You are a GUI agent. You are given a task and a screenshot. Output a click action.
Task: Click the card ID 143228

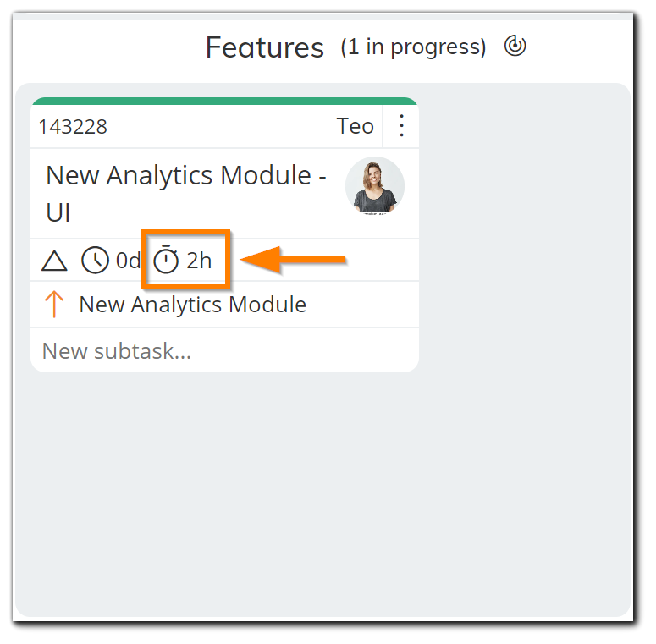pyautogui.click(x=73, y=127)
